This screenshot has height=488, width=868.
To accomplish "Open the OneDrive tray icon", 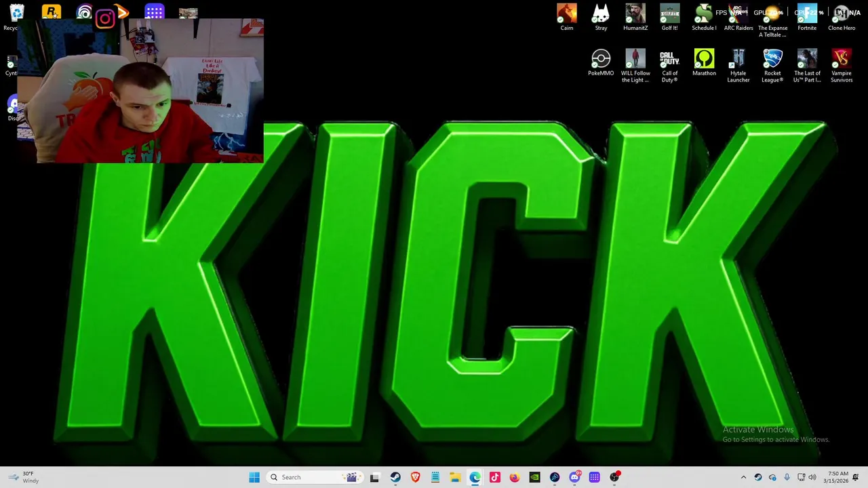I will [x=772, y=477].
